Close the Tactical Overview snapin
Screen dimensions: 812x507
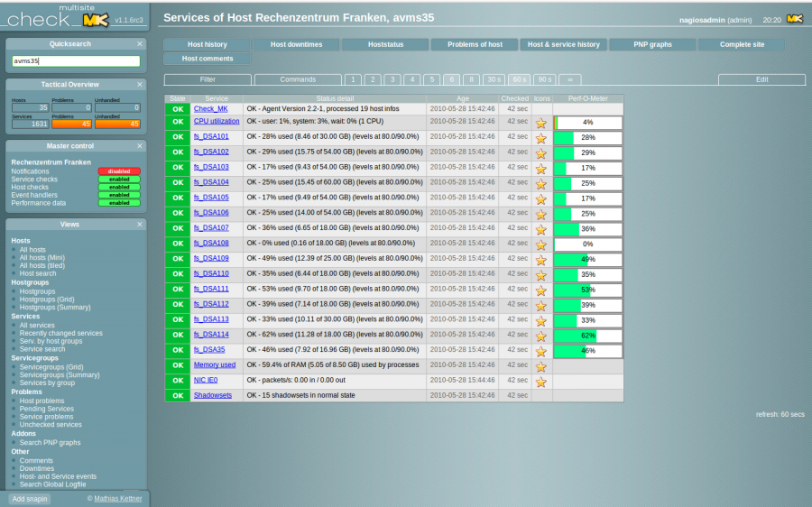tap(140, 84)
